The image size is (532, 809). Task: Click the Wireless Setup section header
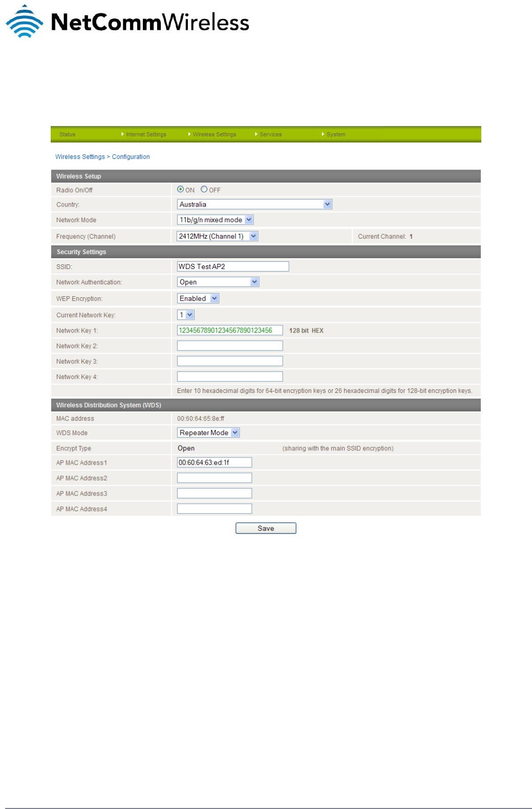tap(266, 176)
